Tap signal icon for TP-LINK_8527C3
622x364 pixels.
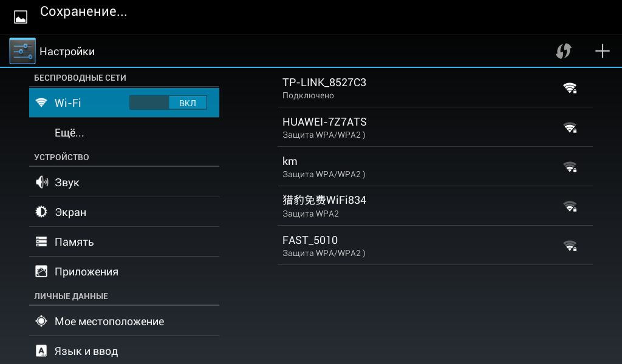(x=570, y=88)
